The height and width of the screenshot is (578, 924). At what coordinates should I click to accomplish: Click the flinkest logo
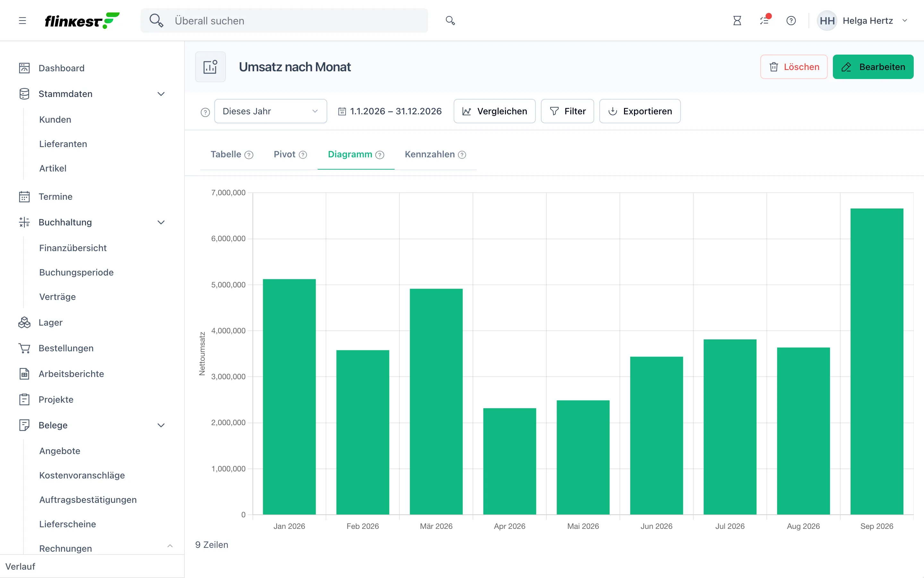point(82,21)
